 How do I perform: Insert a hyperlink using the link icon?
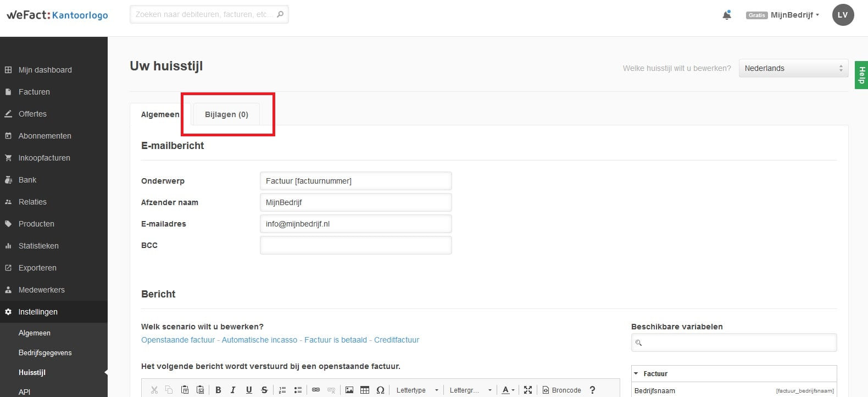pyautogui.click(x=316, y=390)
